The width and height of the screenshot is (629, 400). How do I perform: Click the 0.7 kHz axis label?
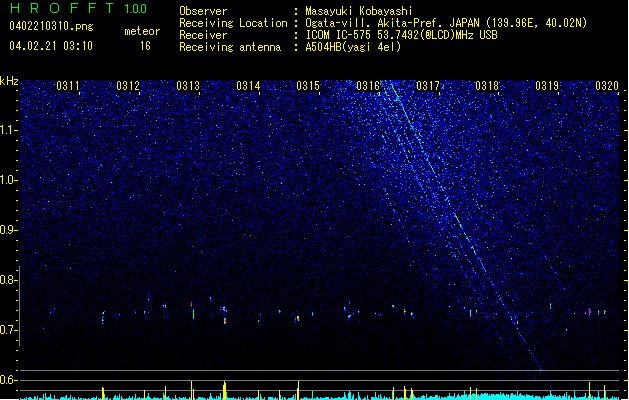8,330
